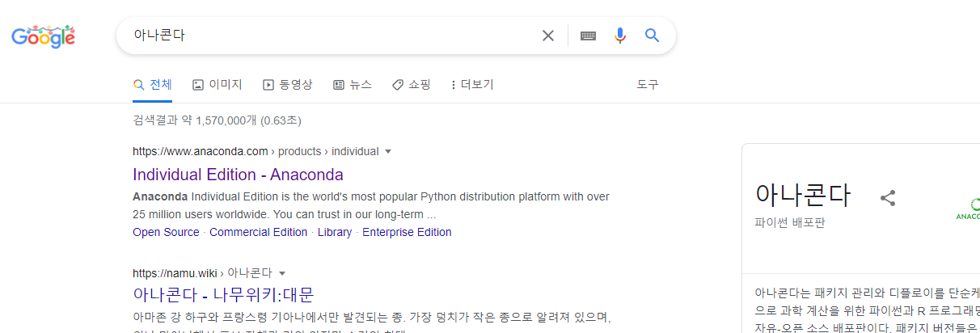Clear the search box with X
The width and height of the screenshot is (980, 333).
pos(548,36)
